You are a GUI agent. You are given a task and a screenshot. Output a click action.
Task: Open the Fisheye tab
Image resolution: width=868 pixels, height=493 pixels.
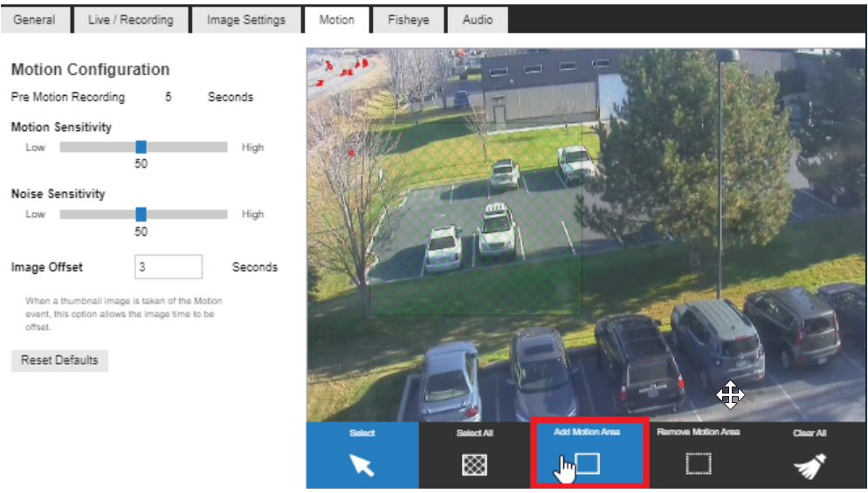409,20
